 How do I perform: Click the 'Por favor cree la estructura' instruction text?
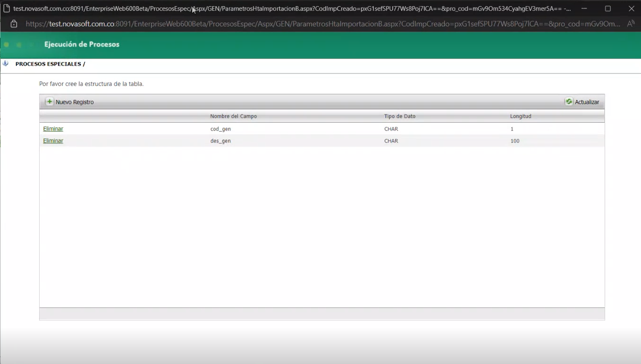point(91,84)
